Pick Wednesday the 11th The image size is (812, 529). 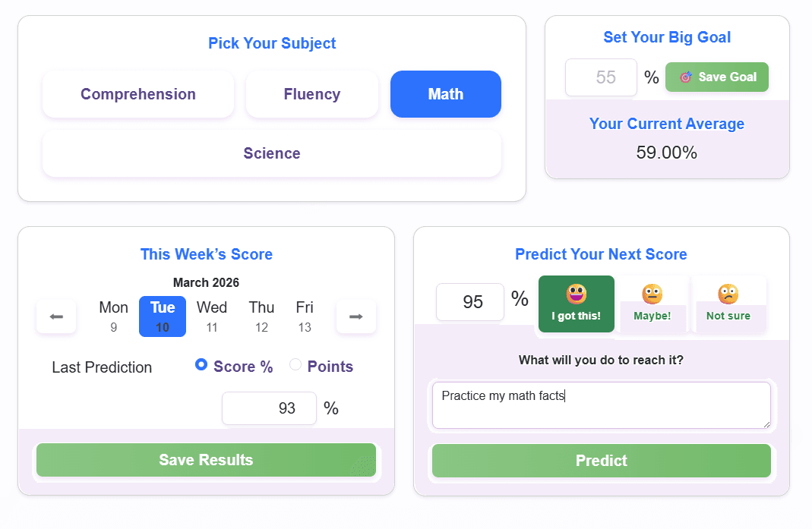coord(211,316)
